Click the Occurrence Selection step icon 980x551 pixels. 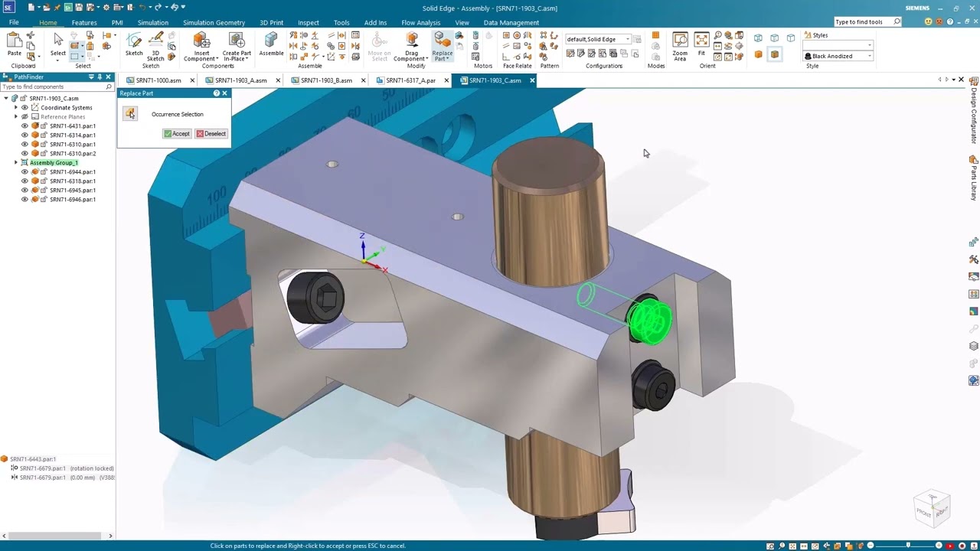[130, 114]
